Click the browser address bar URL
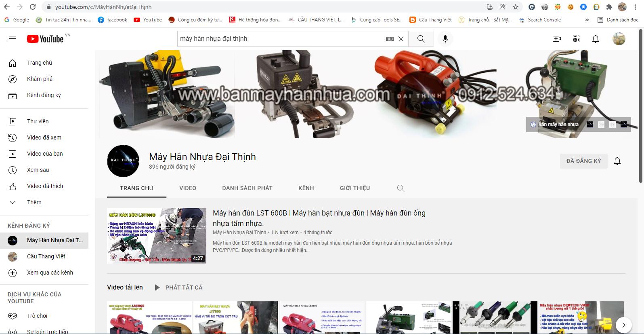This screenshot has width=644, height=334. point(103,7)
